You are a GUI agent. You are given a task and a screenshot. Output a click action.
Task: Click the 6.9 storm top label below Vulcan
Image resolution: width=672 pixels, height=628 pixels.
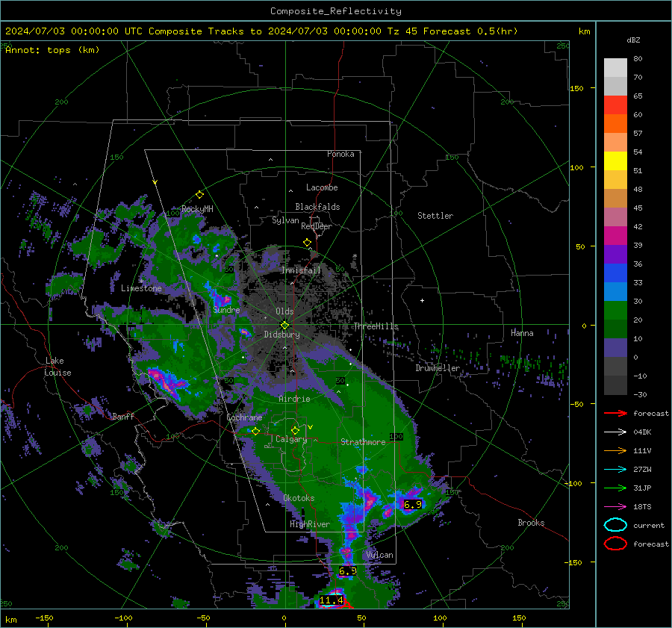point(347,571)
